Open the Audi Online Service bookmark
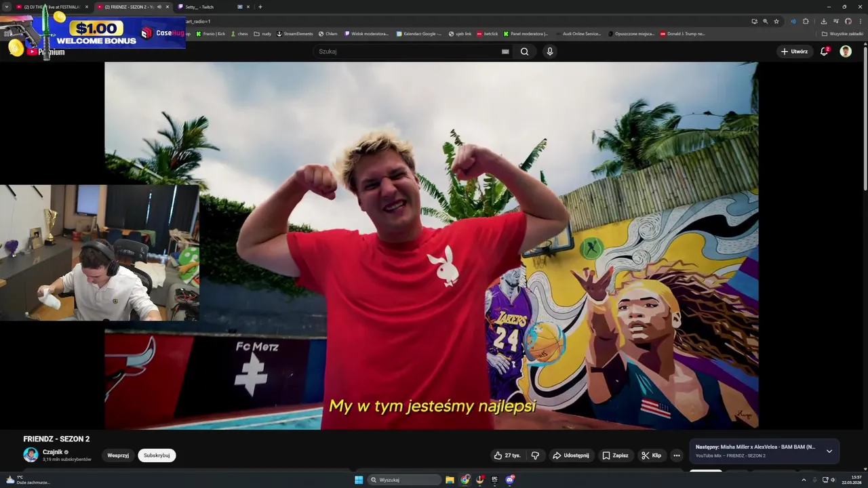Viewport: 868px width, 488px height. point(578,33)
